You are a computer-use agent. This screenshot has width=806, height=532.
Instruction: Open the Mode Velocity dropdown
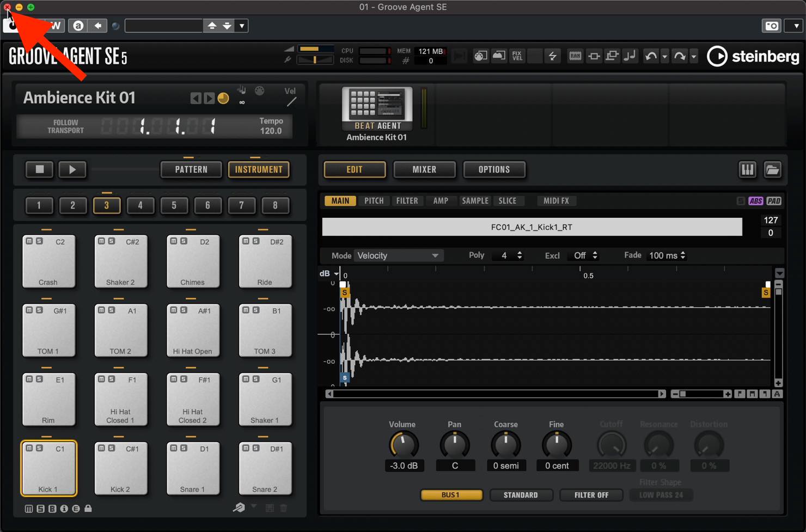(398, 255)
